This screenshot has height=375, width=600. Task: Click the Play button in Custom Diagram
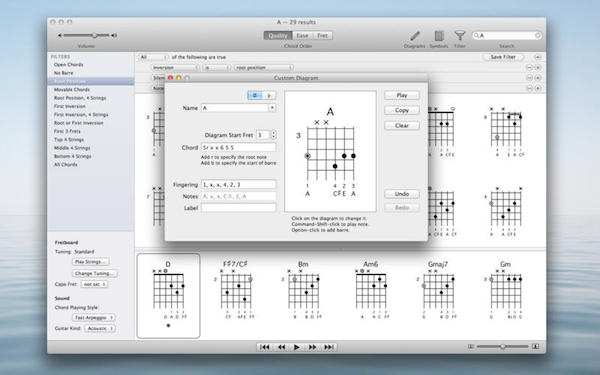point(402,95)
